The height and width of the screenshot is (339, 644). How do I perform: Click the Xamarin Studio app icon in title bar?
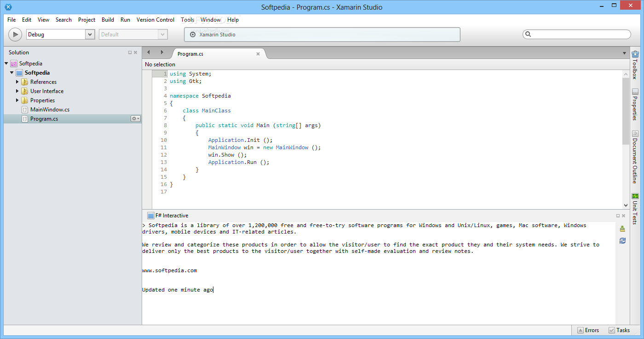pos(8,7)
